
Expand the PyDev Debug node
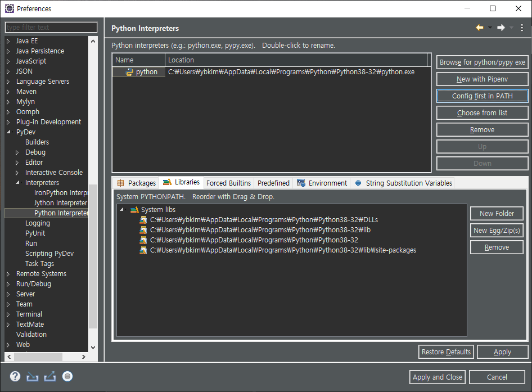pyautogui.click(x=17, y=152)
